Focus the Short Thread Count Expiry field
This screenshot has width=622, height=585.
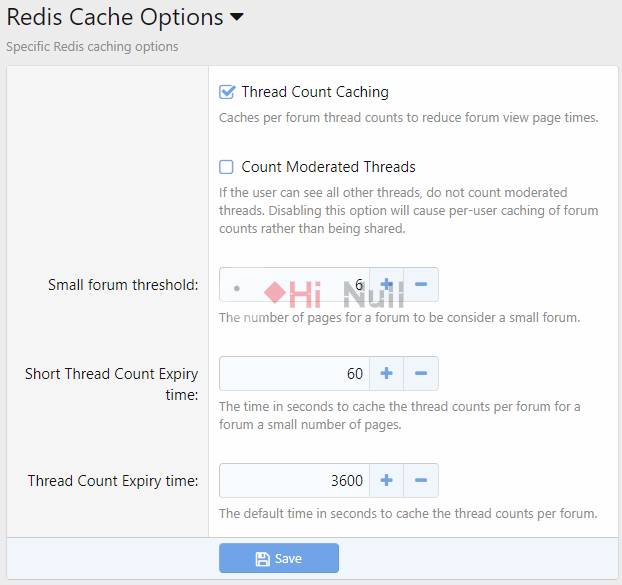(x=294, y=373)
